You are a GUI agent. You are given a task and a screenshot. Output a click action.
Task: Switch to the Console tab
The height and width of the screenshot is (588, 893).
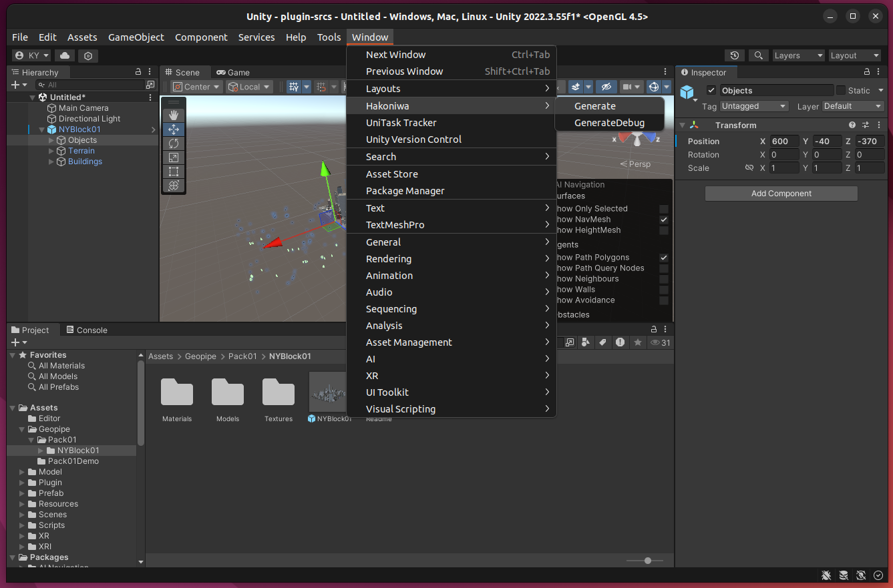click(85, 330)
